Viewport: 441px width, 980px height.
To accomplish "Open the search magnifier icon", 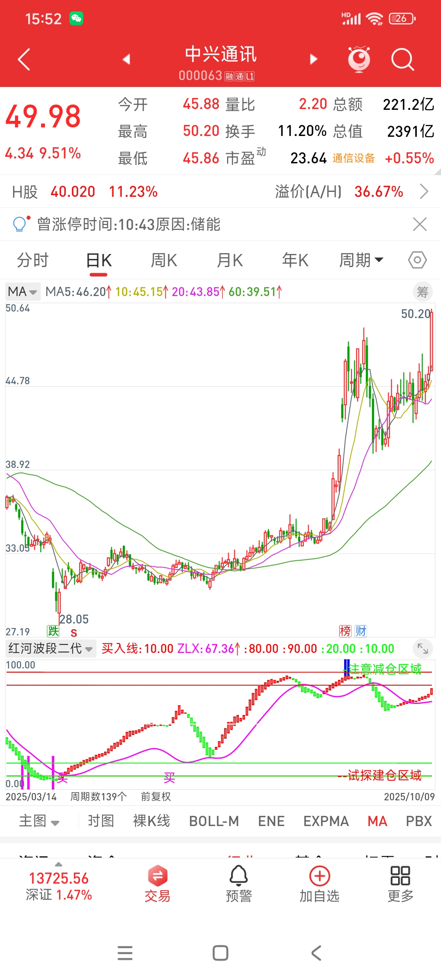I will click(x=403, y=60).
